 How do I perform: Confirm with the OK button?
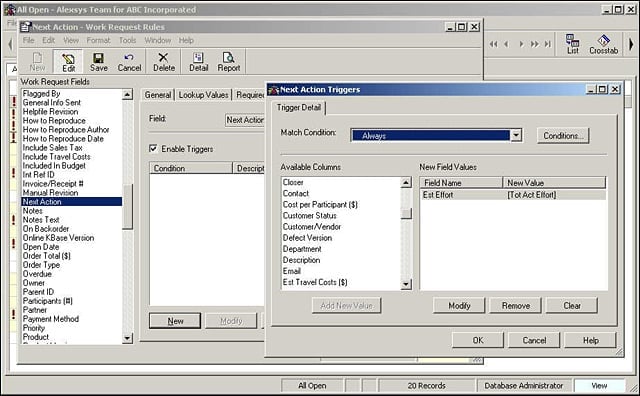478,340
